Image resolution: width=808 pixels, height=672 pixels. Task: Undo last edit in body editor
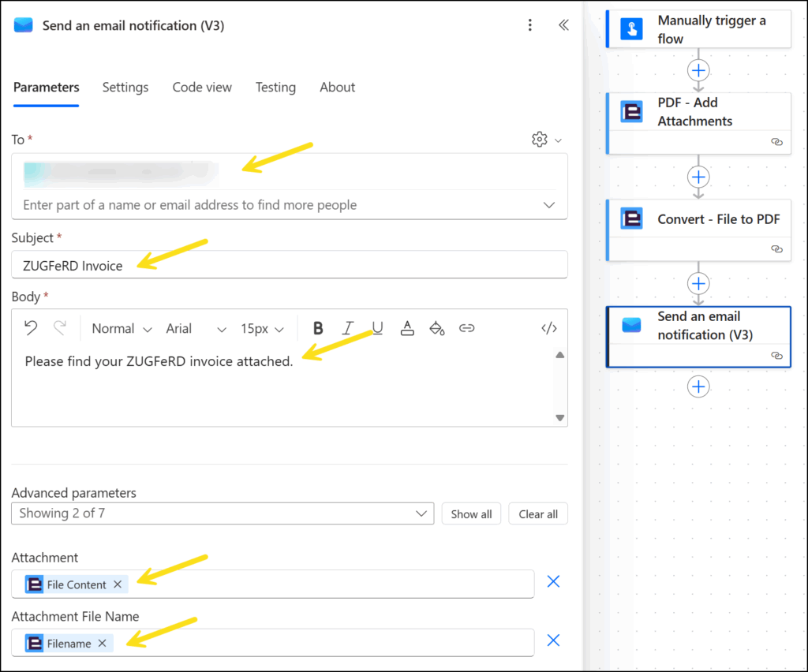31,329
